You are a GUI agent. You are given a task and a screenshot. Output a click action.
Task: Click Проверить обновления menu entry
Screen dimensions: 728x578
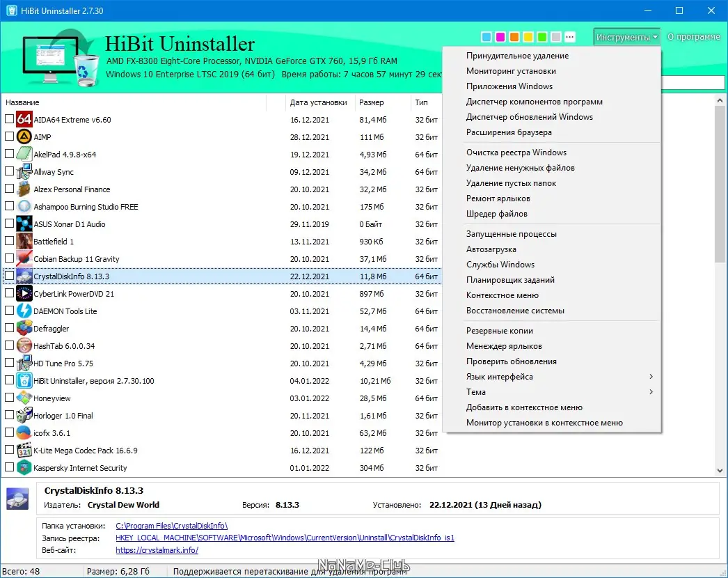point(552,361)
